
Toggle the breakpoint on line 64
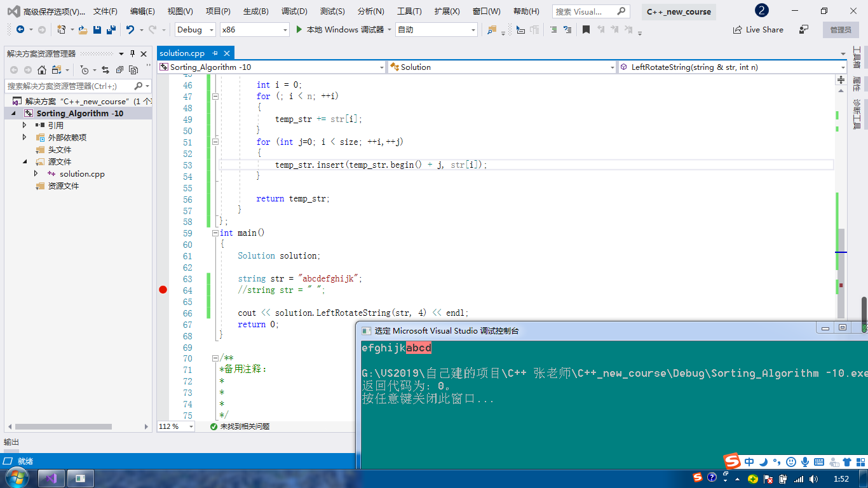click(163, 290)
